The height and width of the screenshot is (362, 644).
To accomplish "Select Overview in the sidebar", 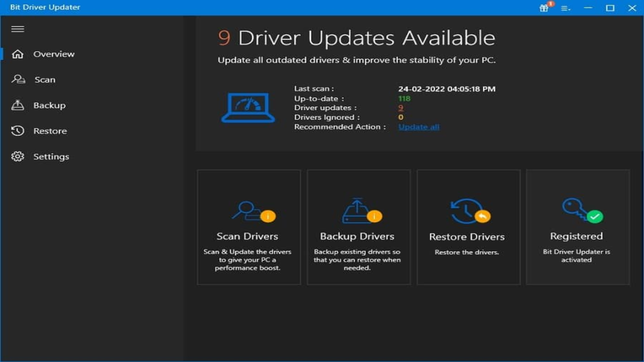I will (x=54, y=54).
